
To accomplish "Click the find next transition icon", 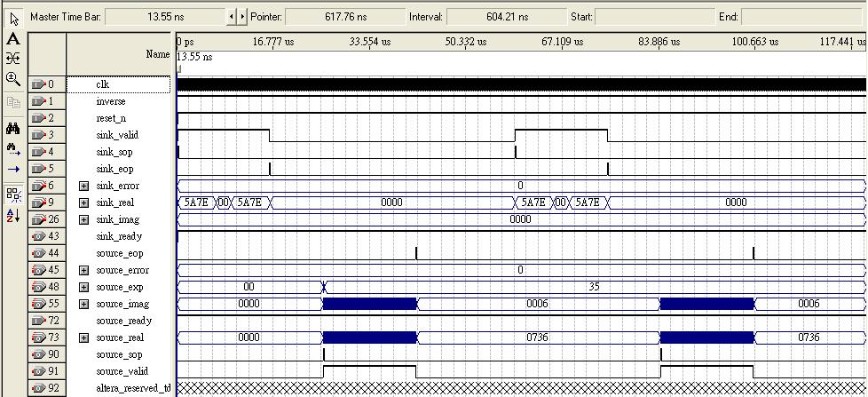I will [x=13, y=148].
